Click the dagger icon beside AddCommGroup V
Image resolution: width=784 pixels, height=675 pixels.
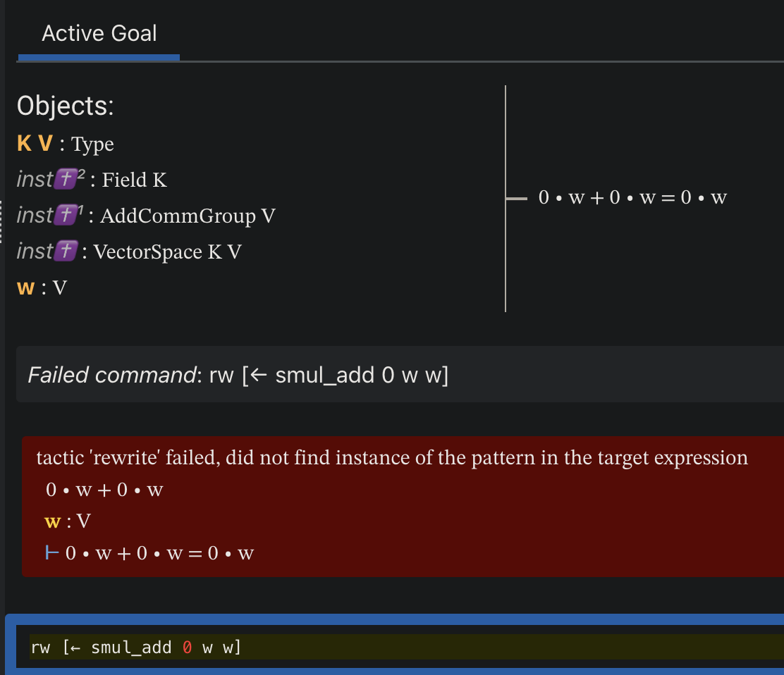click(66, 216)
